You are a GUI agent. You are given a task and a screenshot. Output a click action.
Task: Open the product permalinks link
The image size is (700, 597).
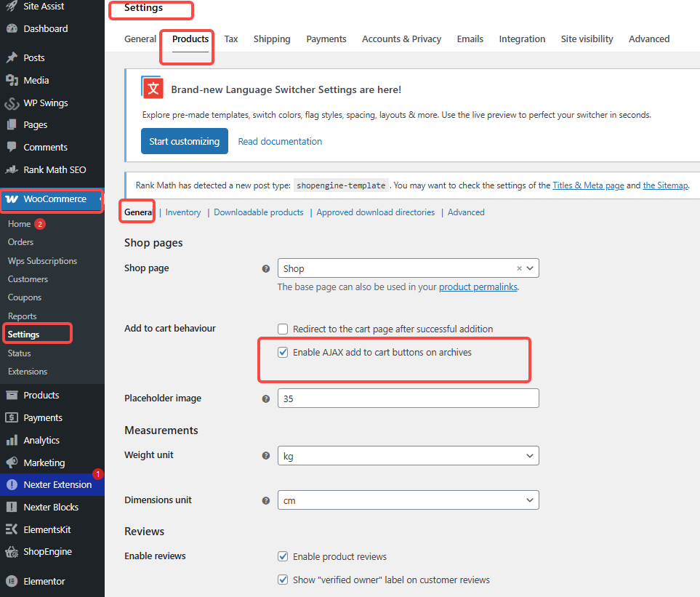click(478, 287)
